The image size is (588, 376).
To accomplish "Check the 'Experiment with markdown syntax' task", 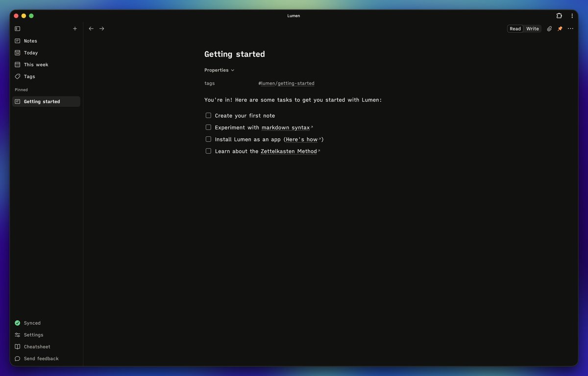I will (x=208, y=127).
